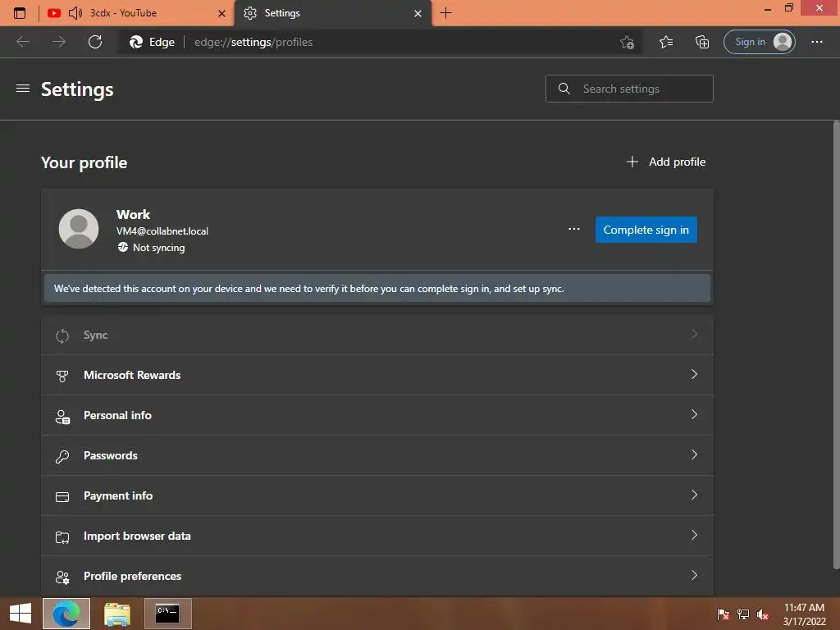This screenshot has width=840, height=630.
Task: Expand the Microsoft Rewards chevron
Action: pyautogui.click(x=694, y=374)
